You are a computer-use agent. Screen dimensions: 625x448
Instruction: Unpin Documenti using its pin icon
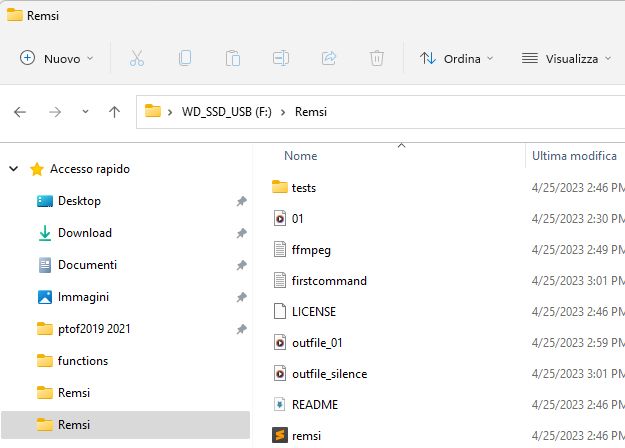coord(242,265)
